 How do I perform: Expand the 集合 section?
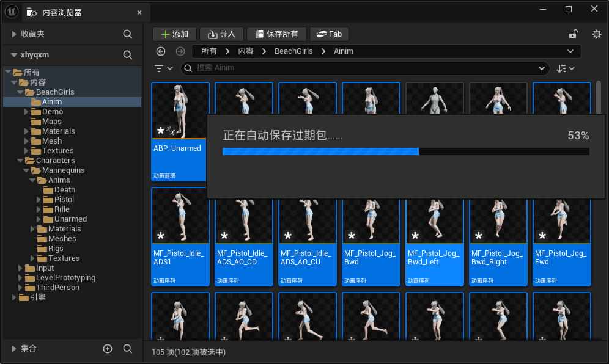14,349
